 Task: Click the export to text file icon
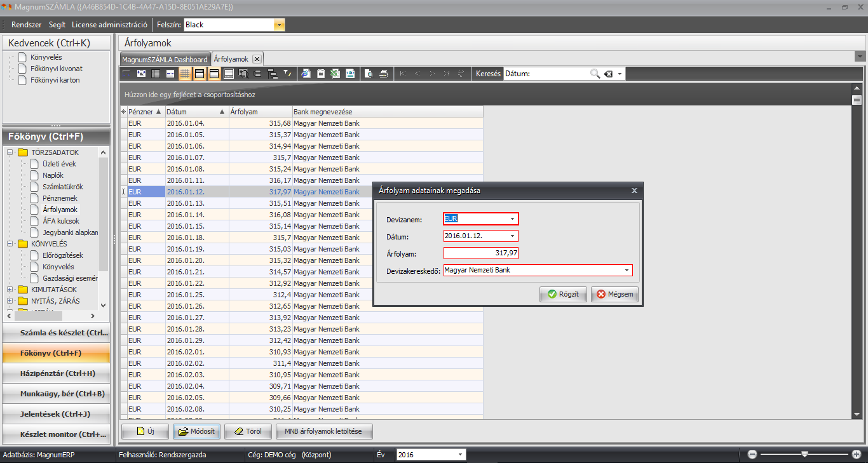coord(320,74)
